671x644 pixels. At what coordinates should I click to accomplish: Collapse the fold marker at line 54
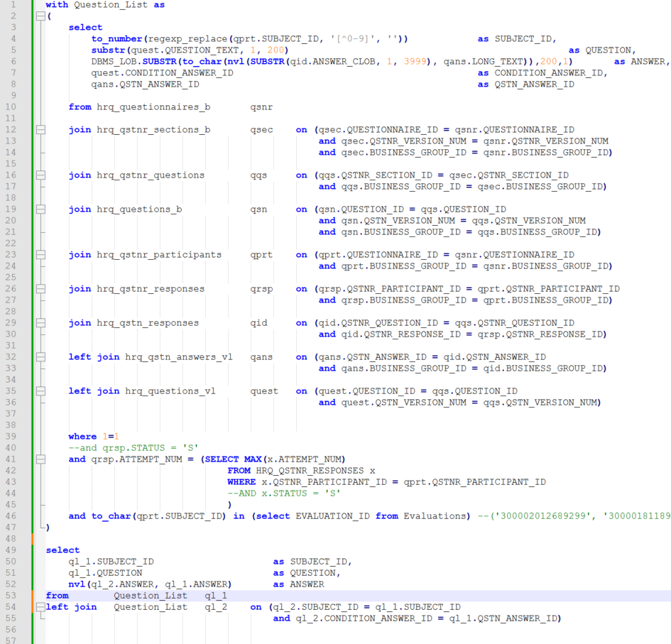coord(40,607)
